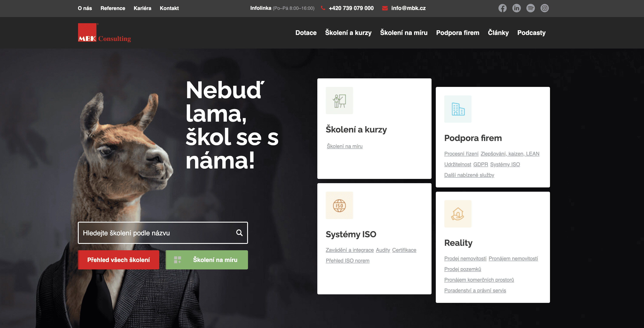This screenshot has width=644, height=328.
Task: Click the search magnifier icon
Action: pyautogui.click(x=239, y=233)
